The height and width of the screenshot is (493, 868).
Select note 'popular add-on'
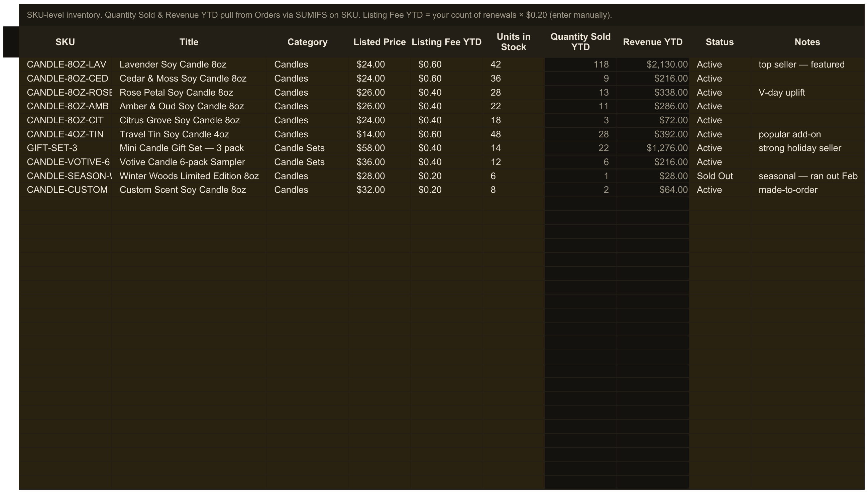point(807,134)
